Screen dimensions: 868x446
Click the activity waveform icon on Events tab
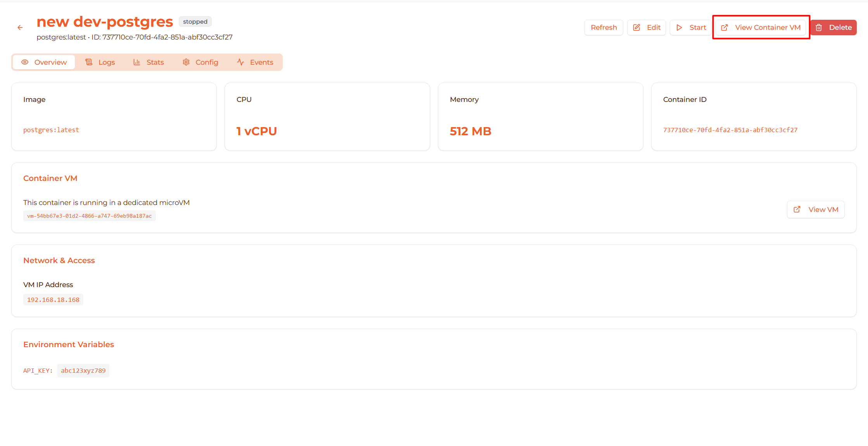[x=240, y=62]
